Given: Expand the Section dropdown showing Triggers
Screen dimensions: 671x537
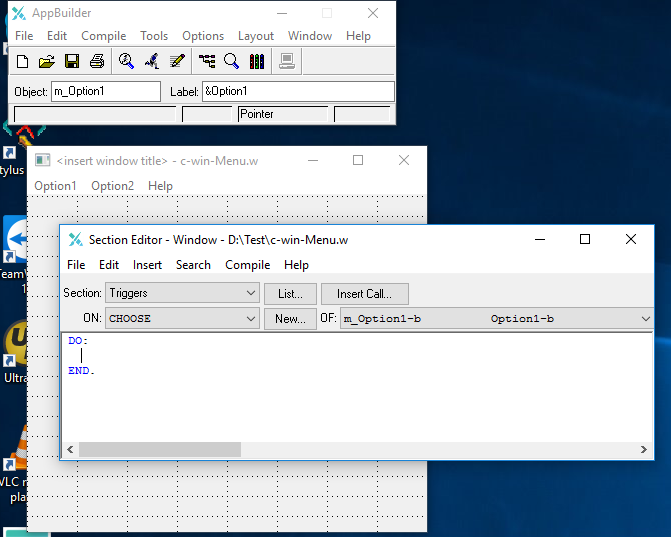Looking at the screenshot, I should [251, 293].
